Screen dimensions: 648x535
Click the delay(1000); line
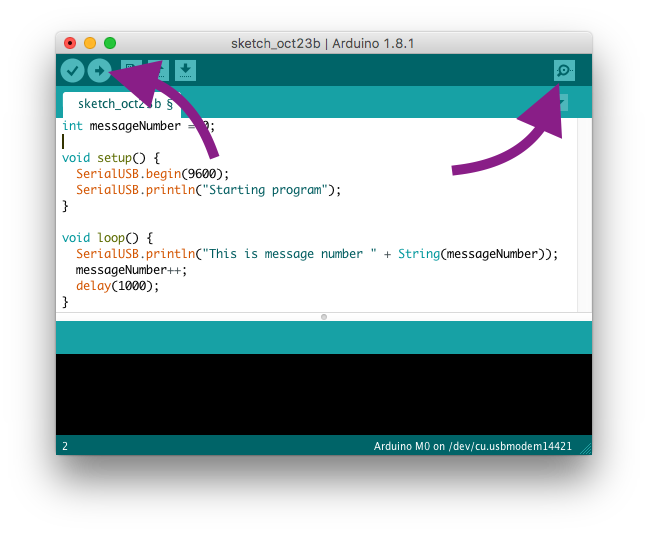click(x=117, y=286)
